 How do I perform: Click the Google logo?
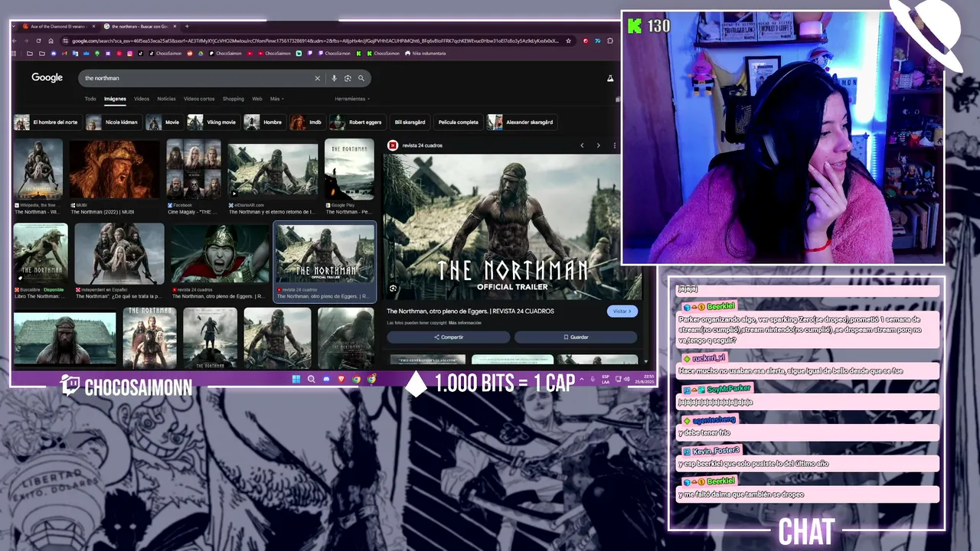pyautogui.click(x=47, y=77)
